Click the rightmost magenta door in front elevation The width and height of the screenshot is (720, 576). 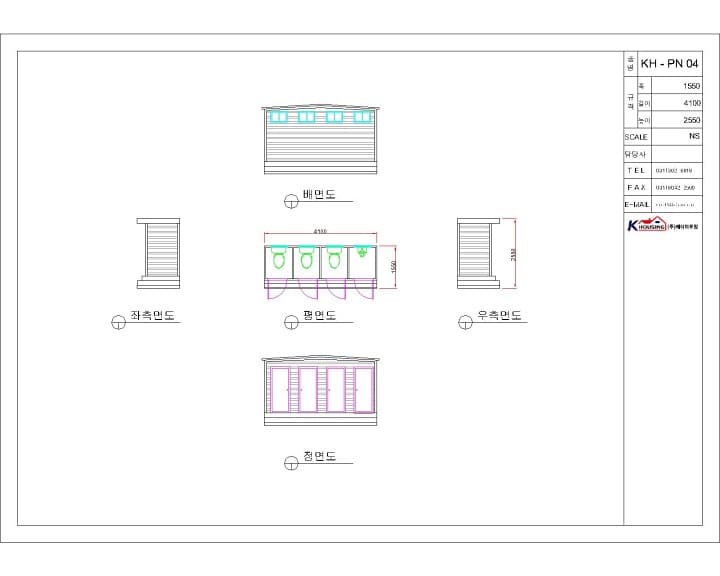364,390
